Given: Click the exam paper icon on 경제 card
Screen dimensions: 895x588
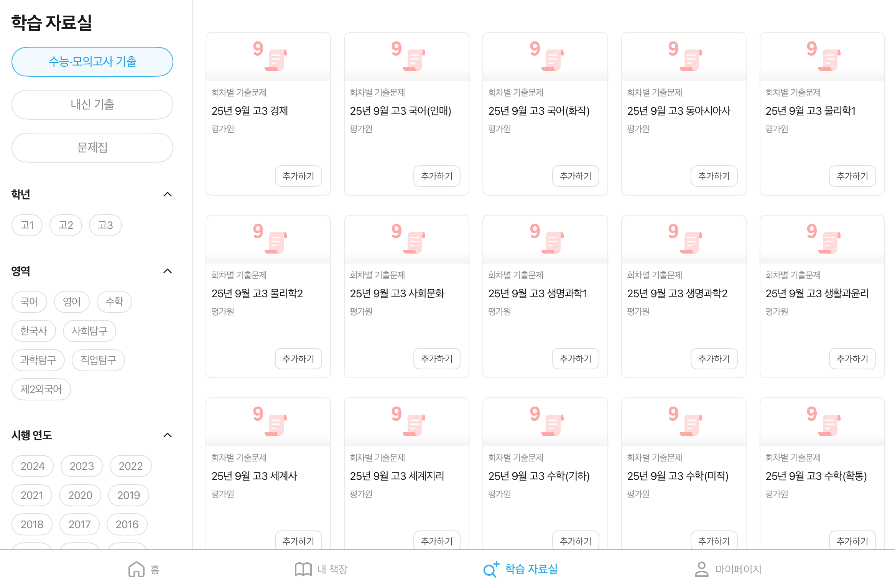Looking at the screenshot, I should 270,56.
